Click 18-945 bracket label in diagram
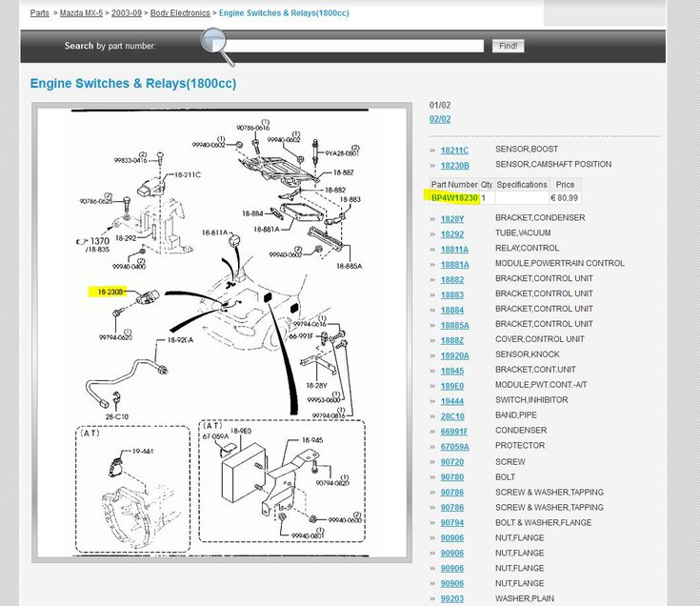700x606 pixels. click(312, 440)
